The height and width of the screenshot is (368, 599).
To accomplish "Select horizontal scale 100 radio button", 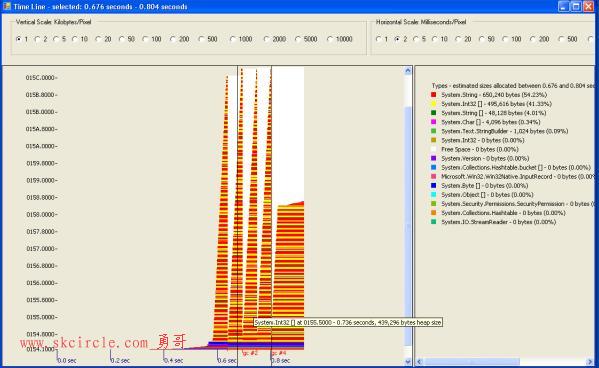I will (505, 39).
